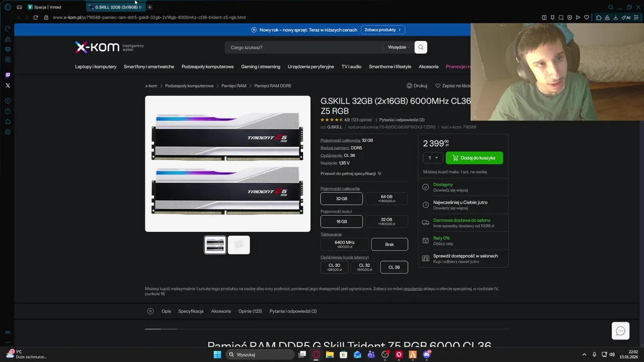
Task: Click the split screen icon in address bar
Action: click(544, 17)
